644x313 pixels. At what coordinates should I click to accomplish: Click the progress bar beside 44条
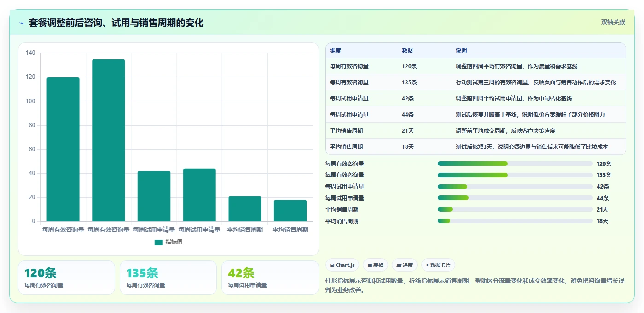(515, 198)
